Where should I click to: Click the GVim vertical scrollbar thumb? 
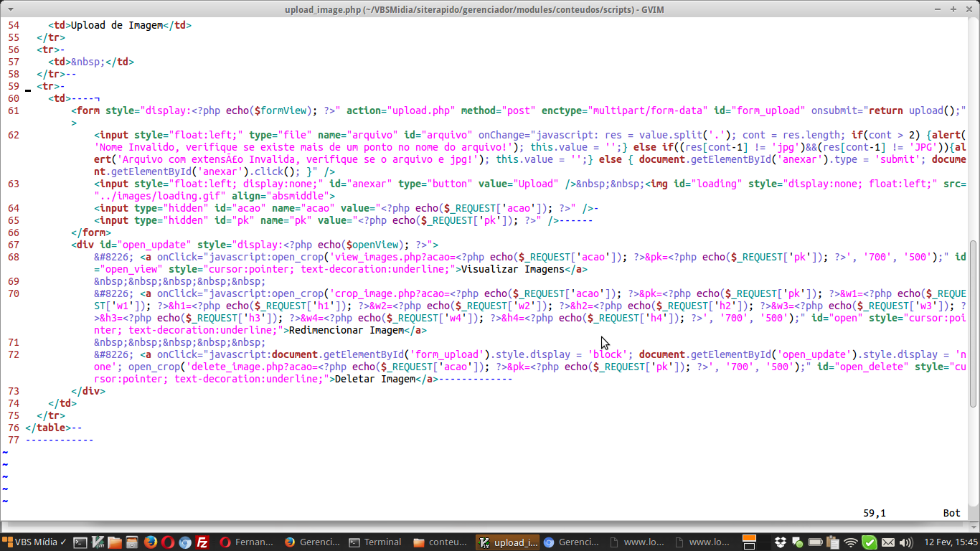tap(974, 324)
